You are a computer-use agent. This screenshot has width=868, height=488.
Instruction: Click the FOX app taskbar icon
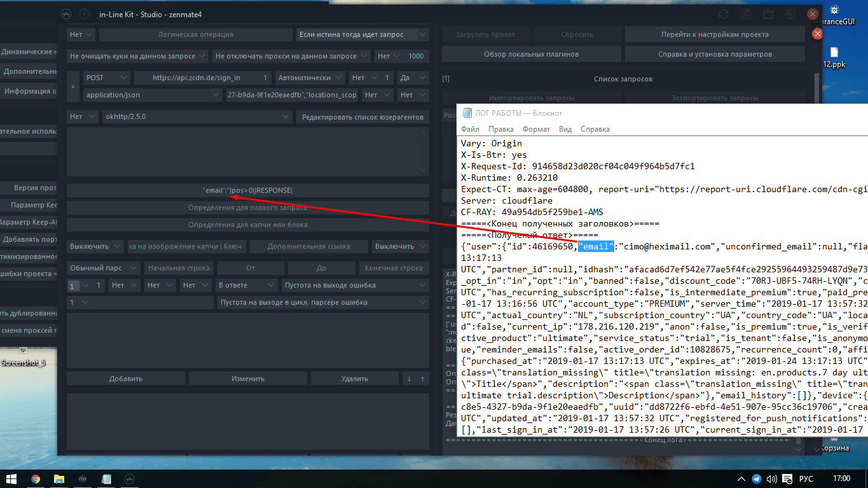[x=83, y=478]
